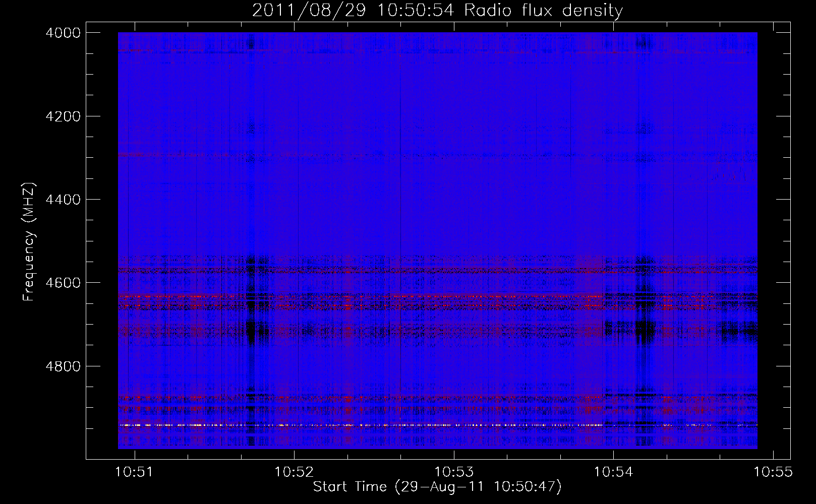Click the 10:54 time tick label
This screenshot has width=816, height=504.
613,472
